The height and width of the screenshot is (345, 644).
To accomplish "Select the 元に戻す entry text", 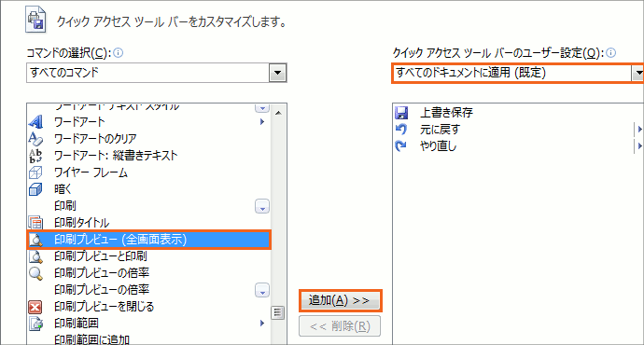I will tap(440, 130).
